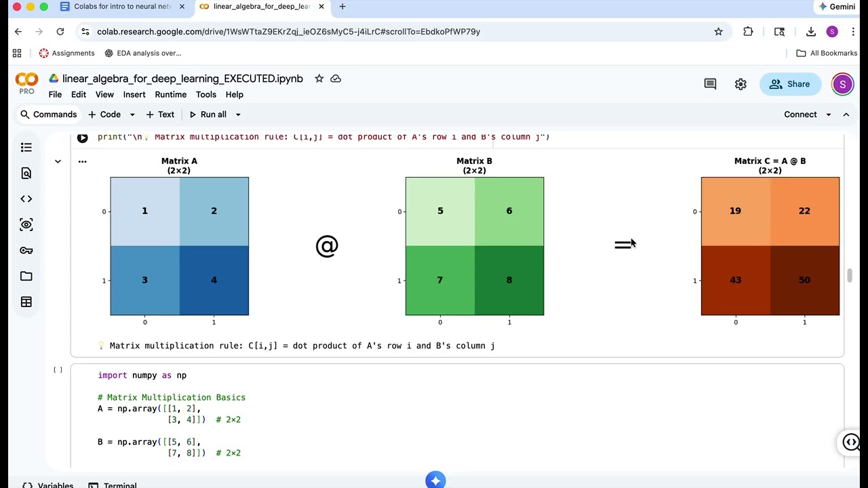Open the floating code assistant icon
The image size is (868, 488).
tap(851, 443)
